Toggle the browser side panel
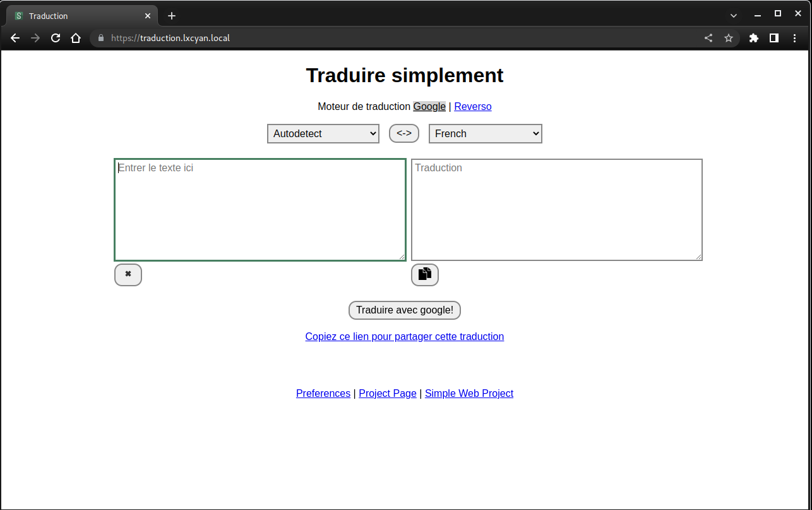Image resolution: width=812 pixels, height=510 pixels. [773, 38]
